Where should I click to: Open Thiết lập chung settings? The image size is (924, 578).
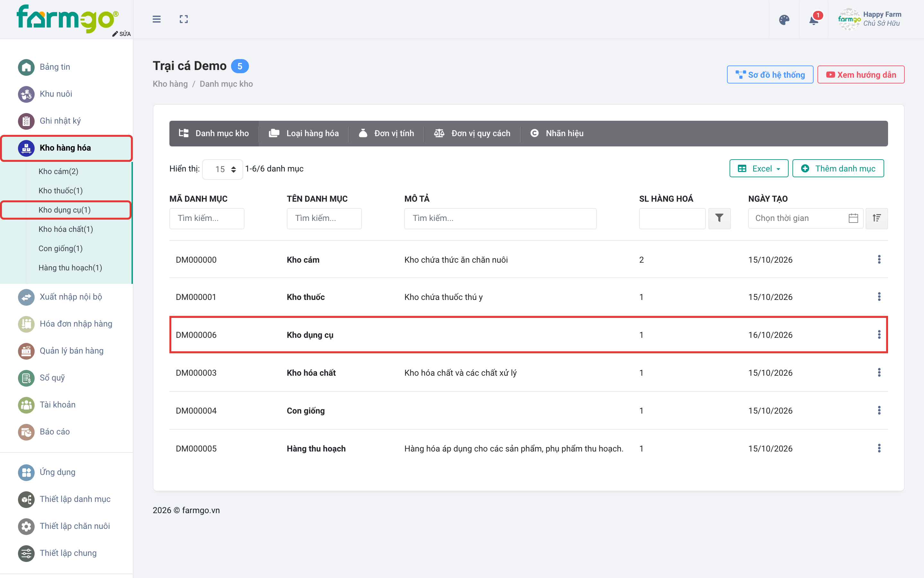pos(68,553)
